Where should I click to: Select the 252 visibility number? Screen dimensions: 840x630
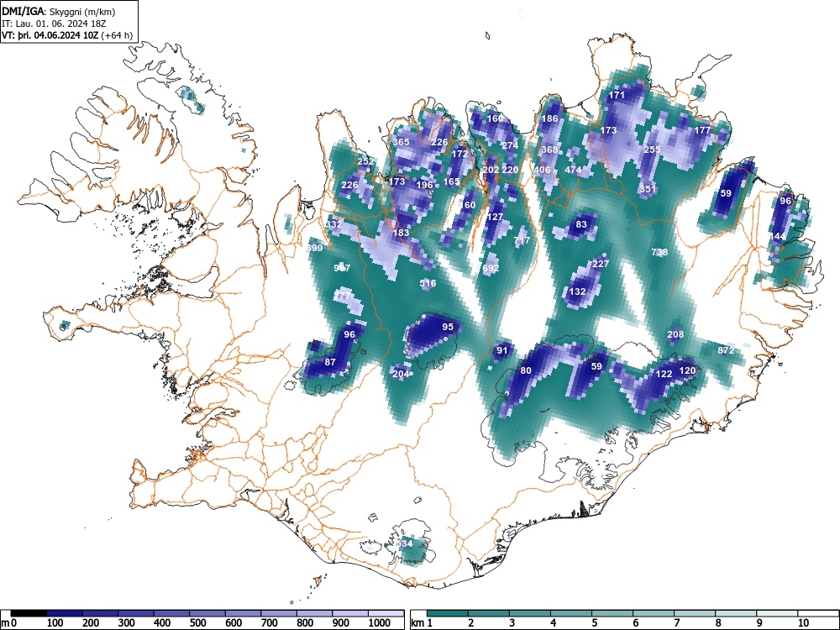click(x=365, y=161)
